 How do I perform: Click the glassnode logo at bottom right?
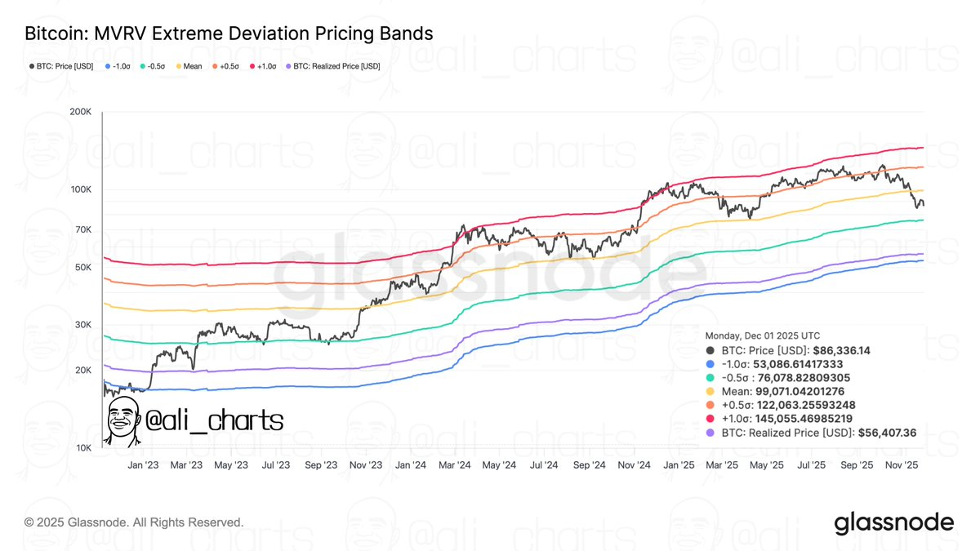click(893, 523)
